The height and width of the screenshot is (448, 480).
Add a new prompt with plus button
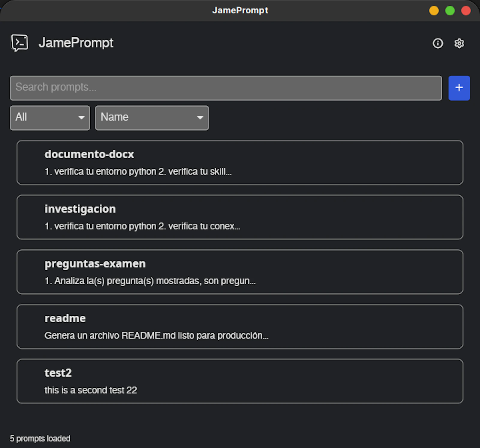(459, 88)
